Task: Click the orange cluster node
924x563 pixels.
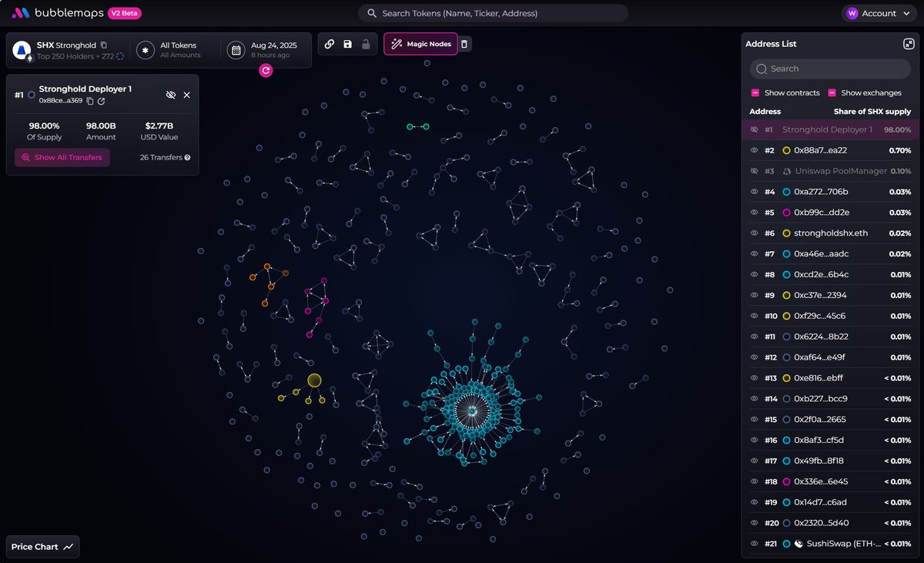Action: 267,266
